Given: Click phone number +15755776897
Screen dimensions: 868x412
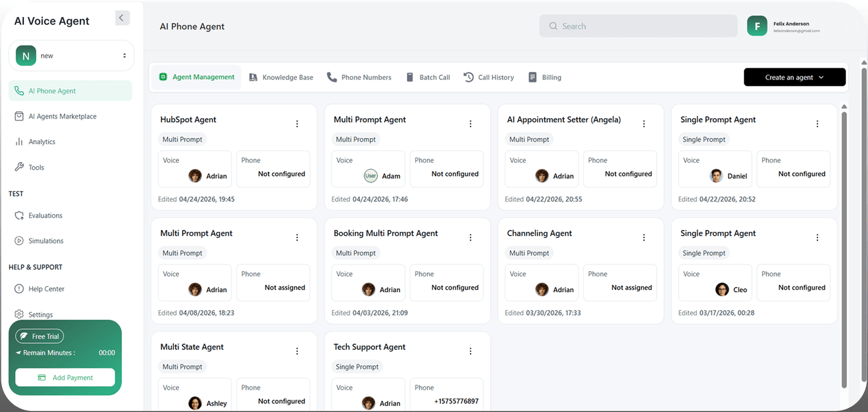Looking at the screenshot, I should coord(456,401).
